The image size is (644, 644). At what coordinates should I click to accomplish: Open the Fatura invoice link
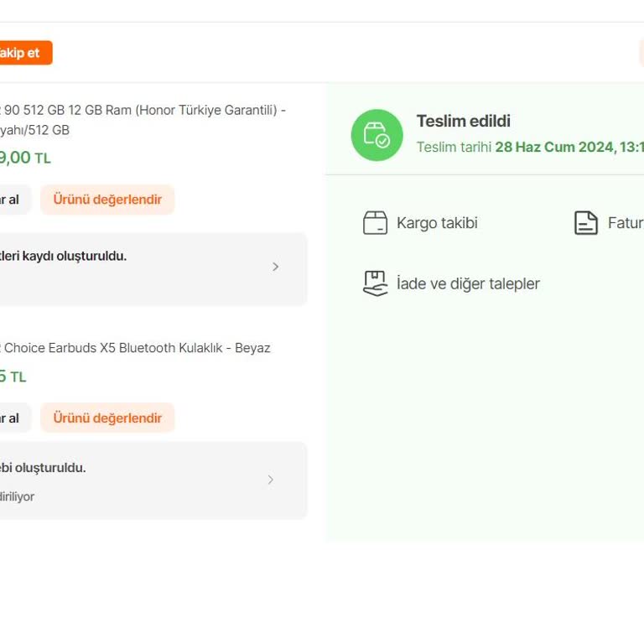click(625, 223)
